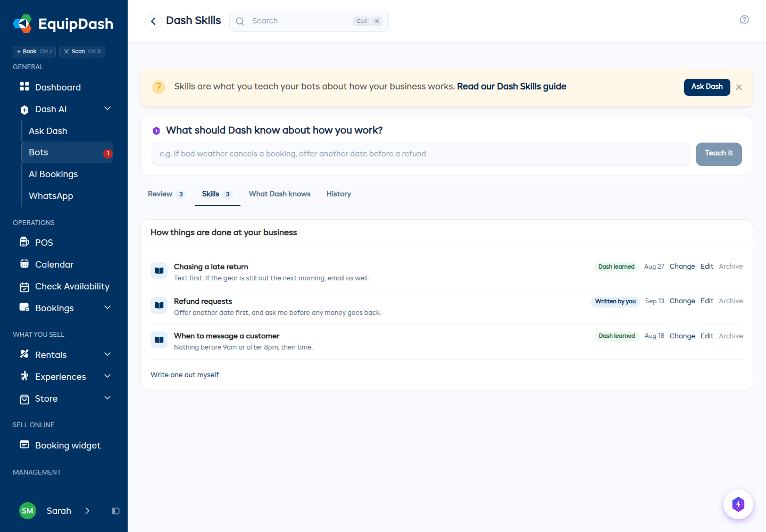Click the book icon for When to message a customer
This screenshot has width=766, height=532.
coord(159,340)
